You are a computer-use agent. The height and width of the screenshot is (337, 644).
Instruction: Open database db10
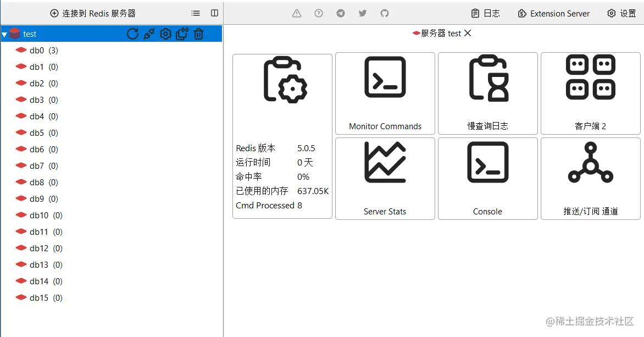click(38, 215)
